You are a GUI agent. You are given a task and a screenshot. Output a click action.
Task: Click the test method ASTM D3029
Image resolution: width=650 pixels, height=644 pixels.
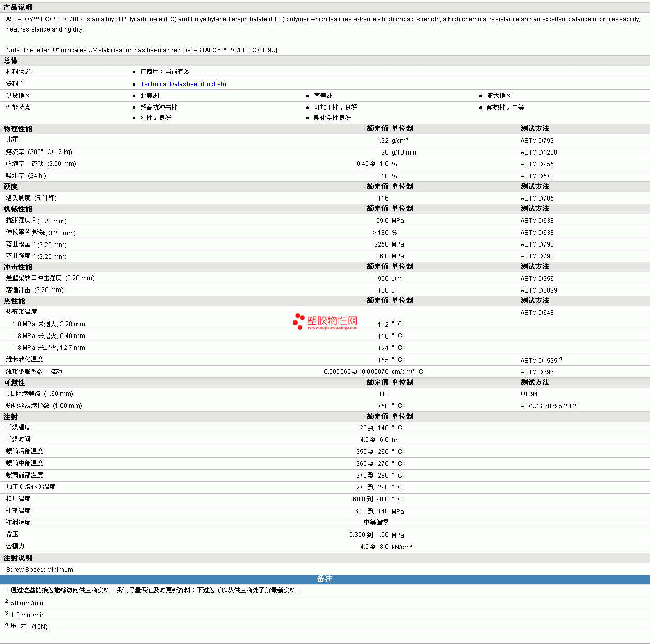click(539, 290)
